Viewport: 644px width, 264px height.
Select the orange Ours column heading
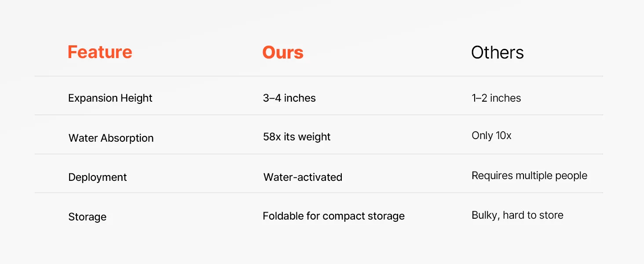click(x=283, y=53)
